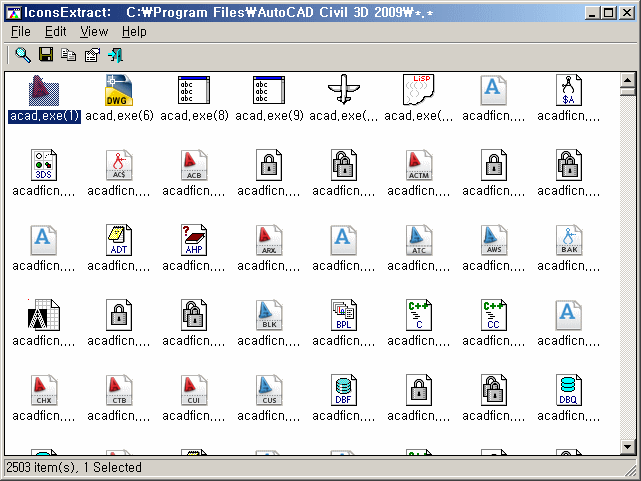Select the ADT notepad icon
641x481 pixels.
click(x=119, y=240)
